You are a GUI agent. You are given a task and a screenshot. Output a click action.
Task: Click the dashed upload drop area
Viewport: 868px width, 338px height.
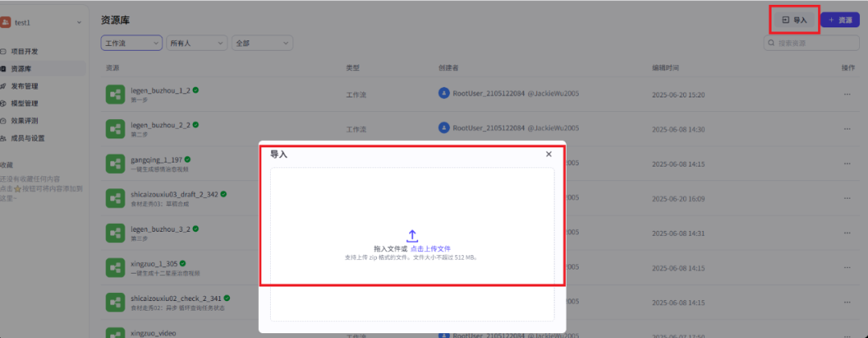point(411,245)
